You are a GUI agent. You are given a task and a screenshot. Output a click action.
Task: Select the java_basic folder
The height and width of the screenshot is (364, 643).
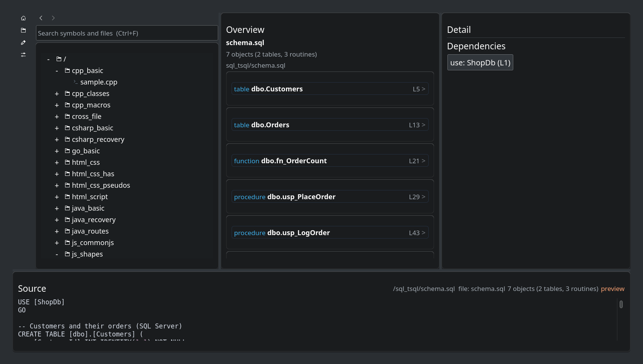(x=88, y=208)
